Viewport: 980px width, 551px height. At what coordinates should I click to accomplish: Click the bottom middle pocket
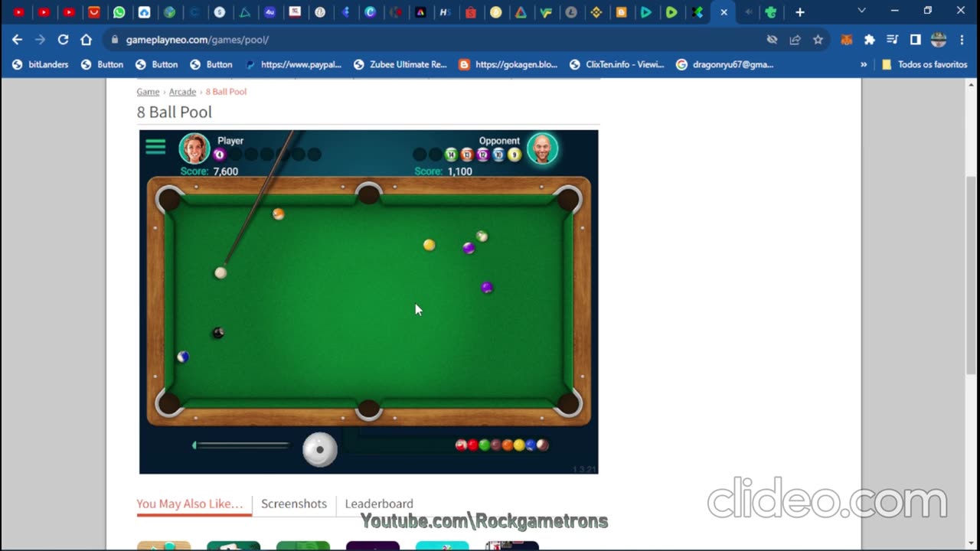369,409
